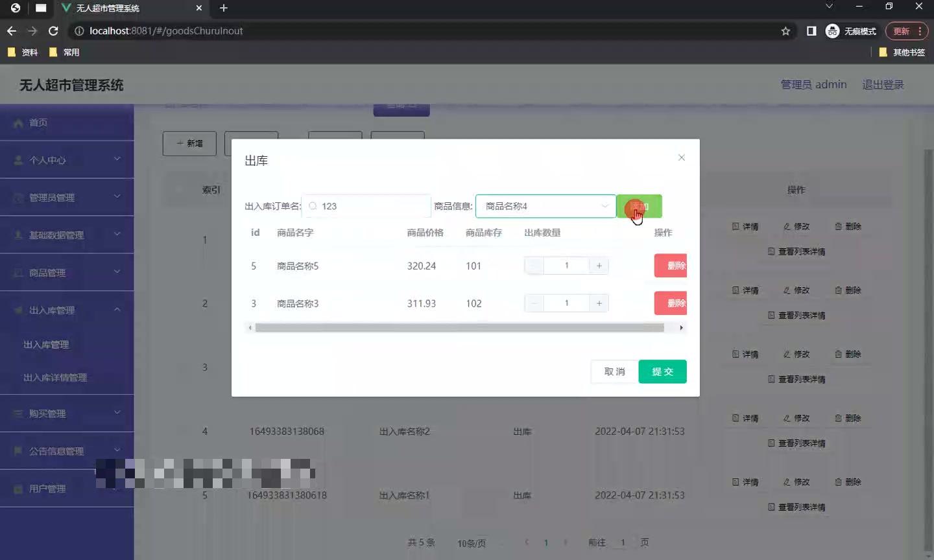The height and width of the screenshot is (560, 934).
Task: Click 修改 in the 出入库名称1 row
Action: click(796, 482)
